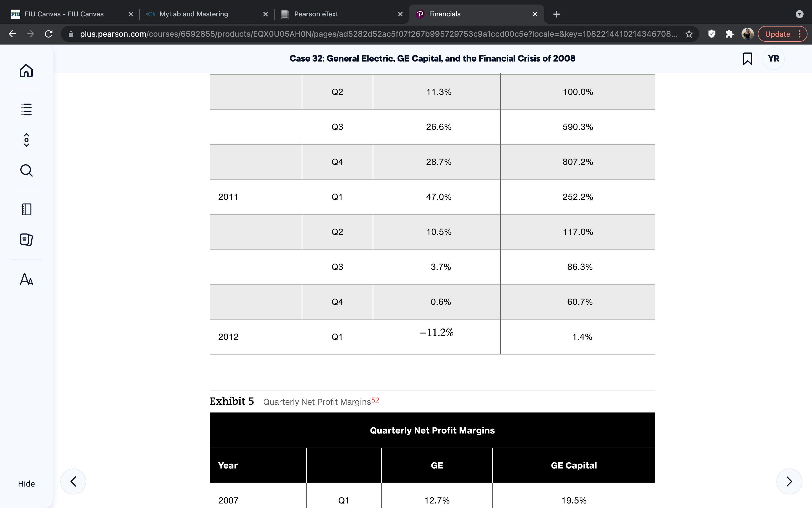
Task: Click the 117.0% table cell
Action: pos(578,231)
